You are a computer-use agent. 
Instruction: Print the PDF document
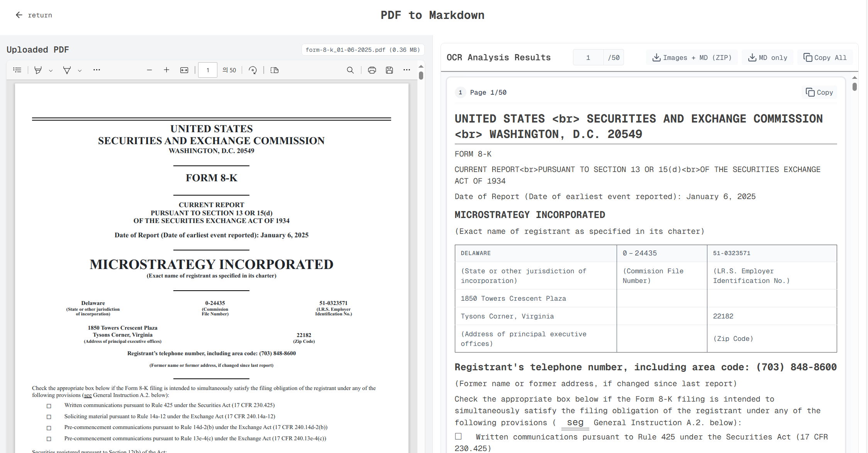(372, 70)
